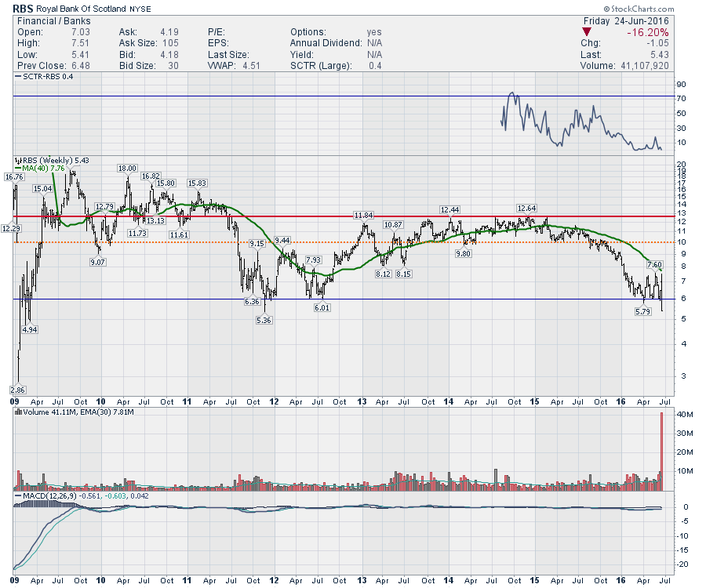Click the 5.36 low price callout
Viewport: 706px width, 588px height.
[x=264, y=320]
